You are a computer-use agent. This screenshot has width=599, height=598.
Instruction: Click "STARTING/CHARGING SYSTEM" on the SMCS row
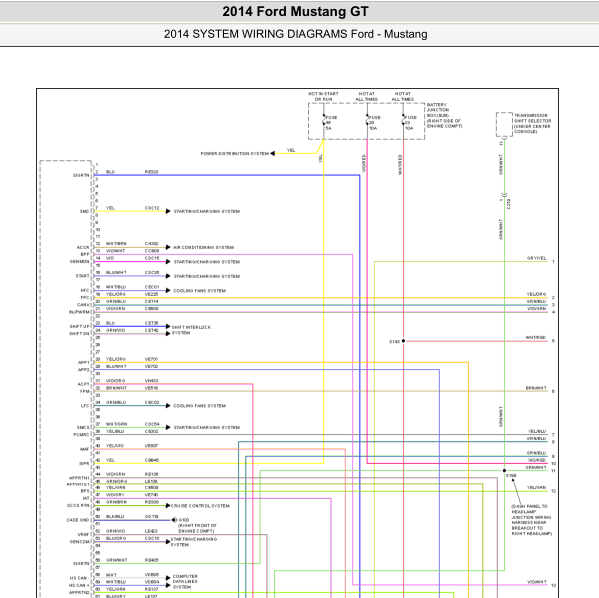click(207, 427)
